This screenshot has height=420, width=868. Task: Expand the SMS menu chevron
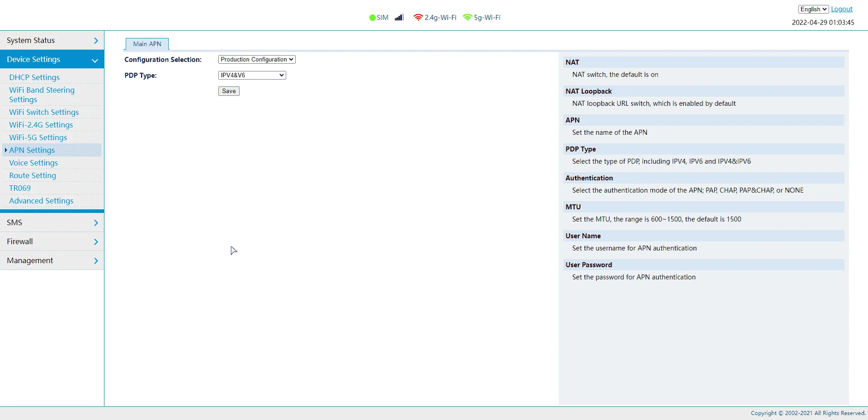96,223
